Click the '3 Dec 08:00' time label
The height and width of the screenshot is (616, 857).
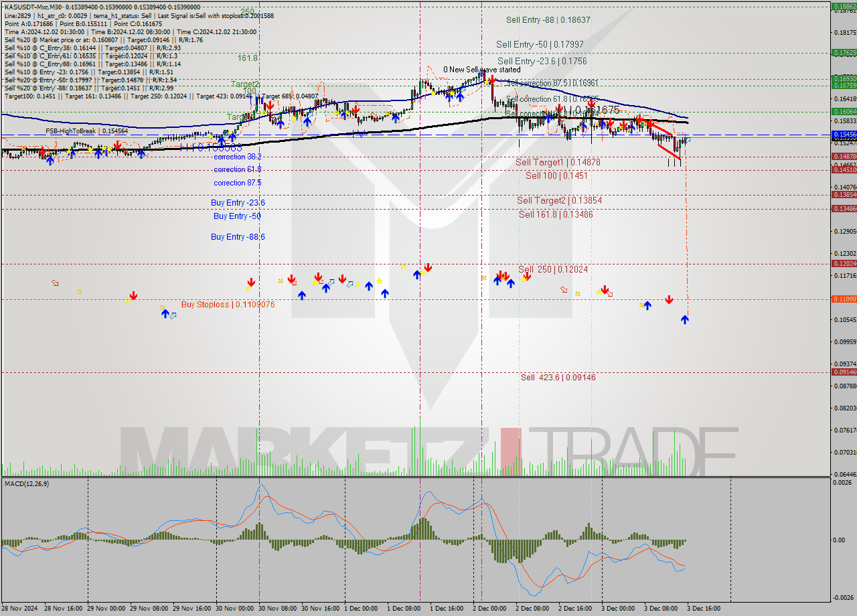(661, 609)
